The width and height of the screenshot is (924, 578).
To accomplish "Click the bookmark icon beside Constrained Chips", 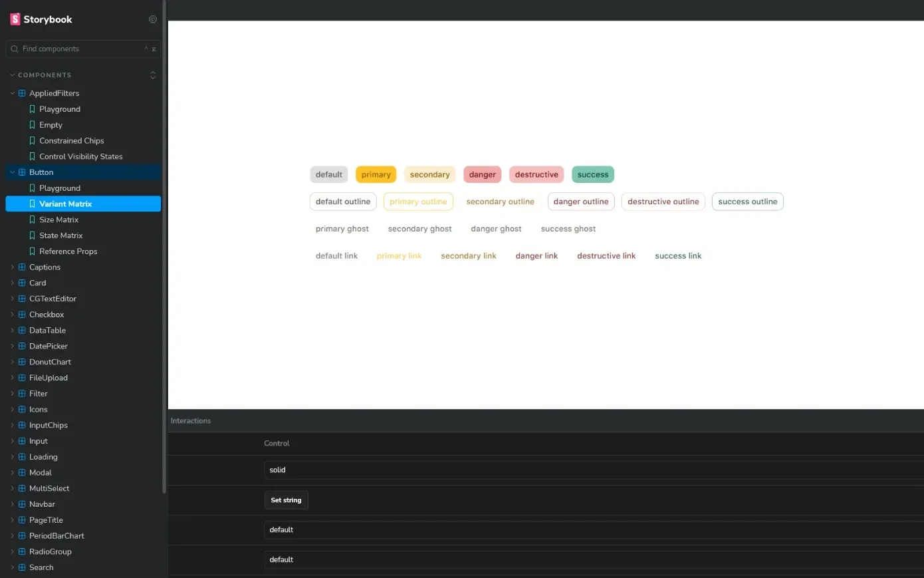I will [x=32, y=141].
